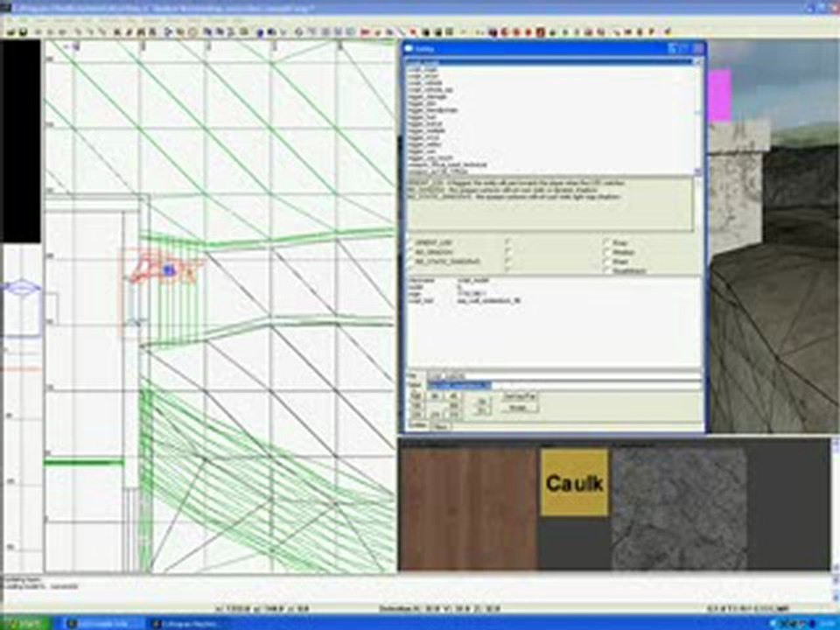
Task: Click the Key input field
Action: click(x=563, y=376)
